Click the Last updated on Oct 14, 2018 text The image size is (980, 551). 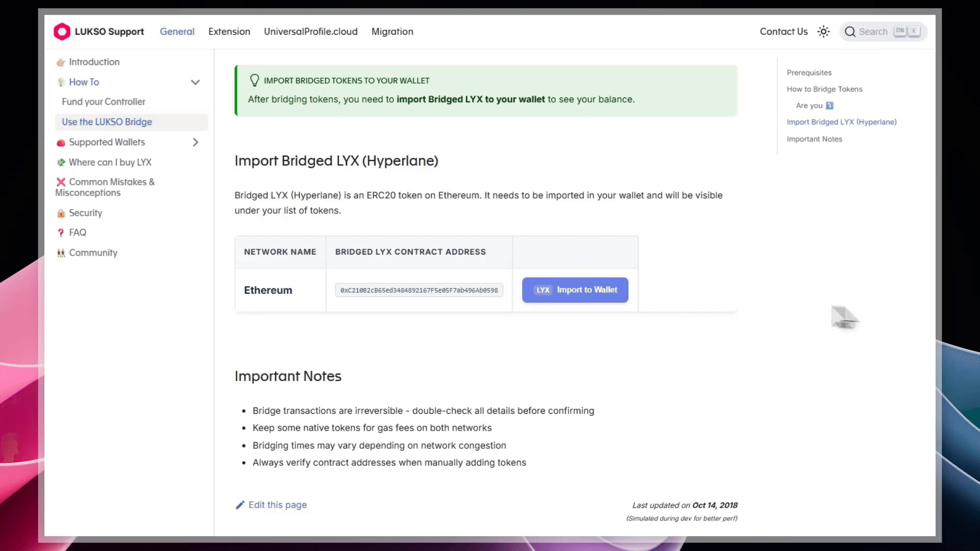[684, 506]
